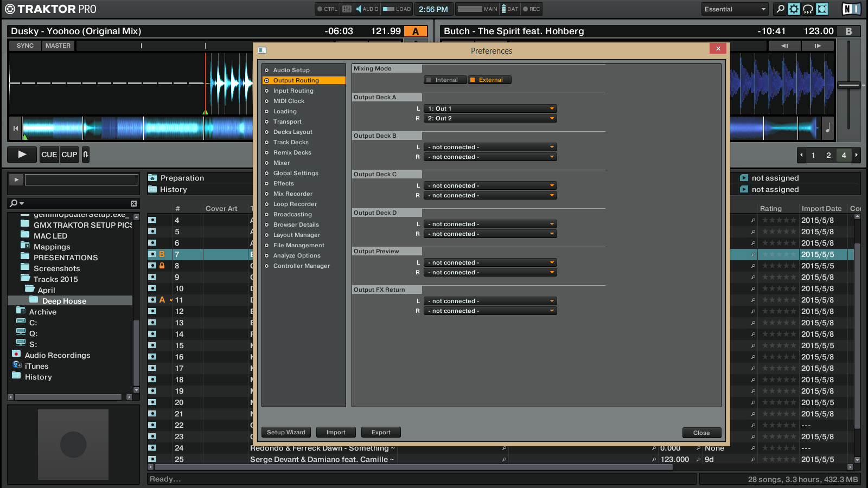Click the quantize note icon on Deck B
The height and width of the screenshot is (488, 868).
click(828, 128)
